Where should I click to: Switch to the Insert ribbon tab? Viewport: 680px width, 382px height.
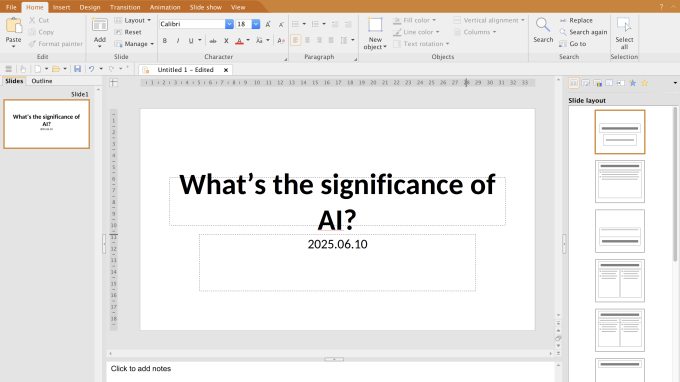click(62, 7)
